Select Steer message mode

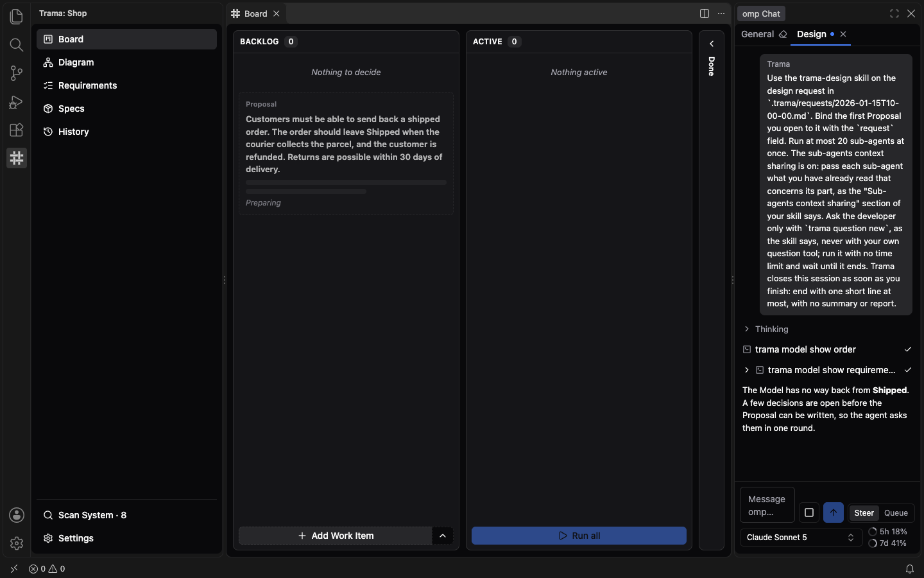click(864, 513)
